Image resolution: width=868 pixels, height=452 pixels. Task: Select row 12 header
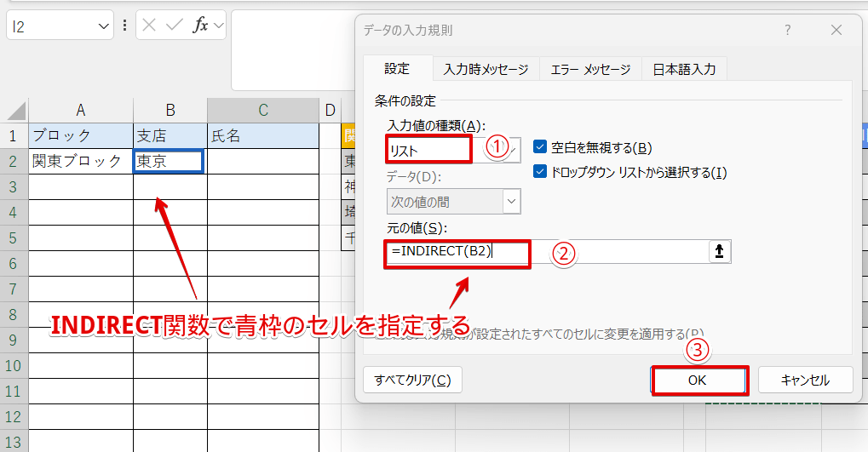point(14,416)
